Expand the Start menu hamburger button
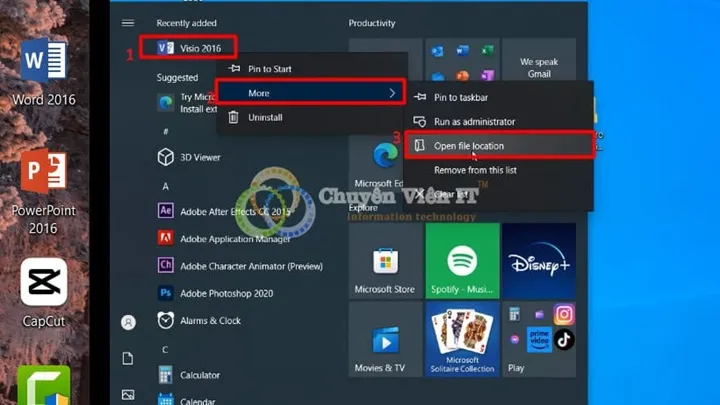Viewport: 720px width, 405px height. point(128,23)
